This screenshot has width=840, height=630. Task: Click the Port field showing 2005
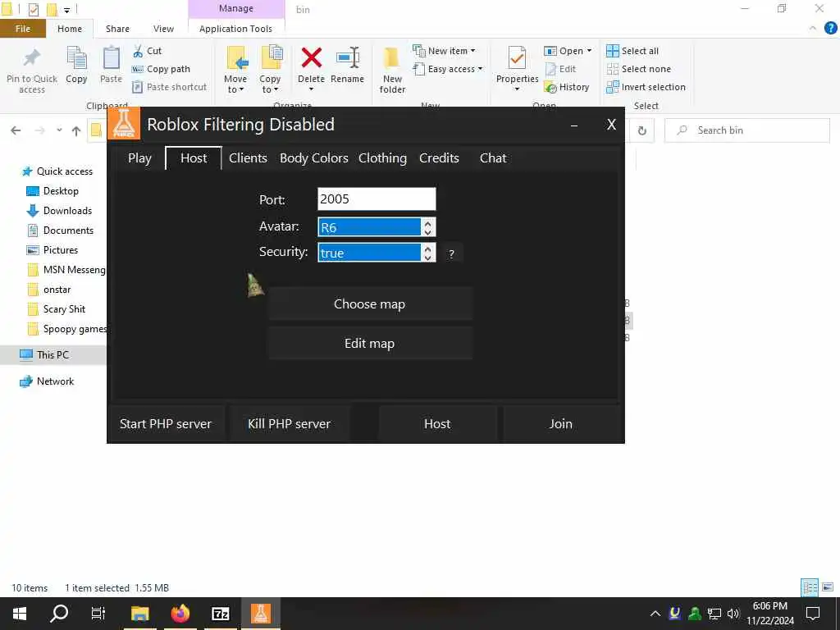pyautogui.click(x=377, y=199)
